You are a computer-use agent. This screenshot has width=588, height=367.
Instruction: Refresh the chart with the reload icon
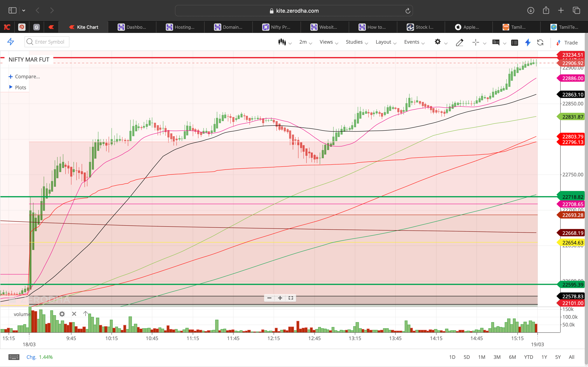541,43
